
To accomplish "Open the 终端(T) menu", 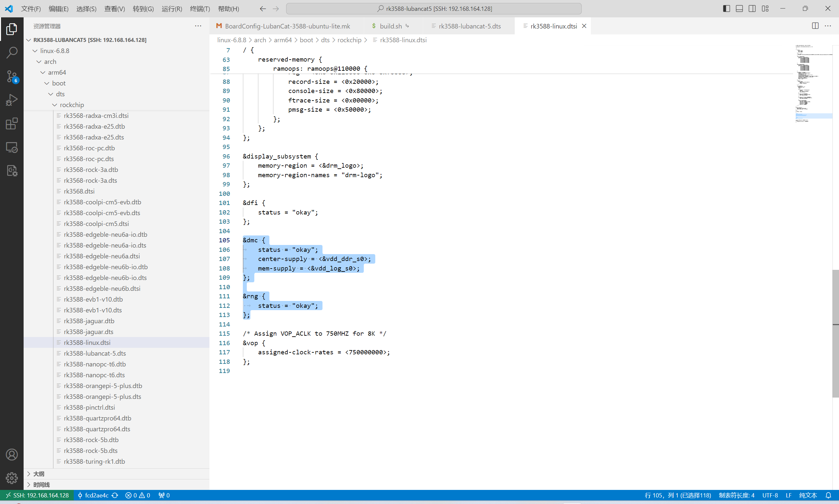I will (200, 9).
